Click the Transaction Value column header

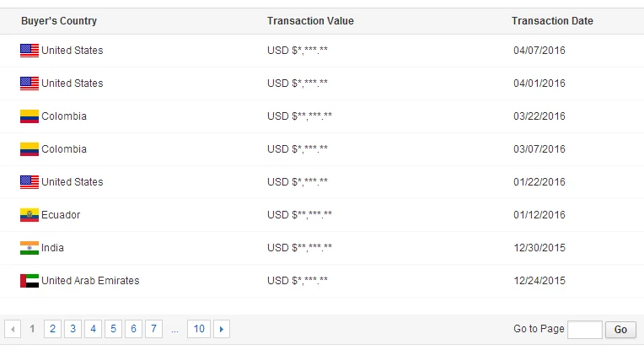(310, 21)
